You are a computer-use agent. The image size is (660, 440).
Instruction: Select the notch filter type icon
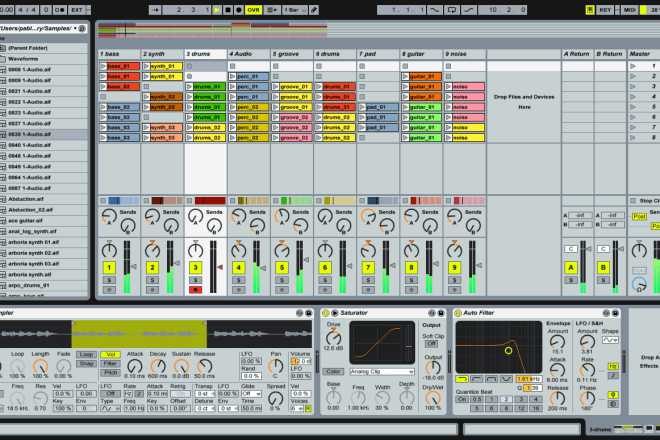click(506, 379)
